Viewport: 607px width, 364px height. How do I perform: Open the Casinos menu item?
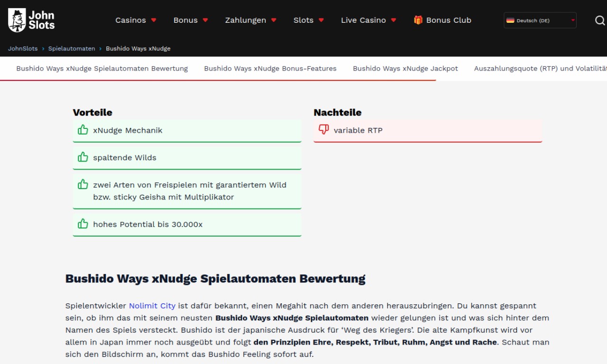point(130,20)
